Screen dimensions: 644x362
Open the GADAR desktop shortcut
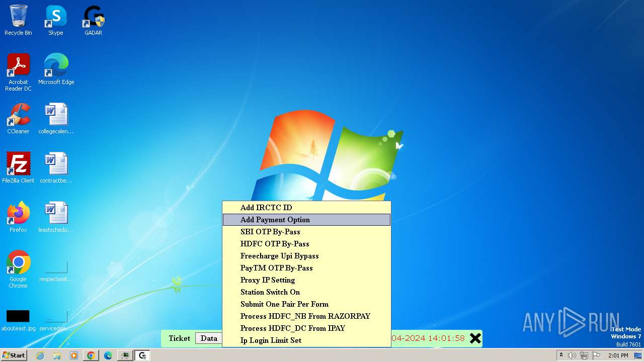[x=94, y=20]
